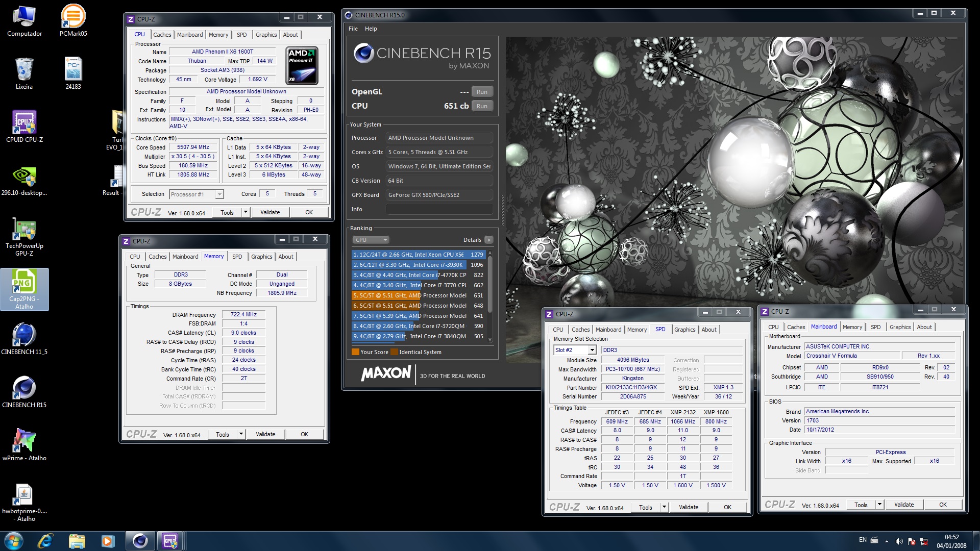The width and height of the screenshot is (980, 551).
Task: Switch to the Mainboard tab in the CPU-Z SPD window
Action: 608,330
